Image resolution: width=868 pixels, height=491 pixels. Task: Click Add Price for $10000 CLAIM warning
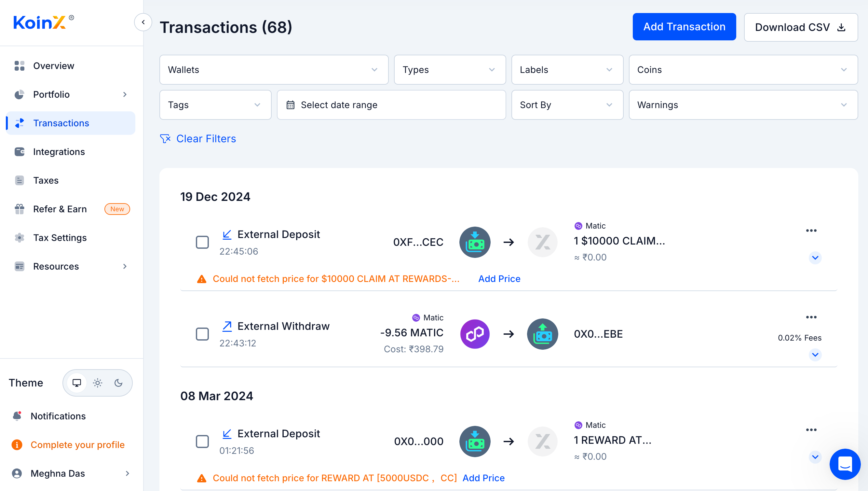tap(499, 279)
